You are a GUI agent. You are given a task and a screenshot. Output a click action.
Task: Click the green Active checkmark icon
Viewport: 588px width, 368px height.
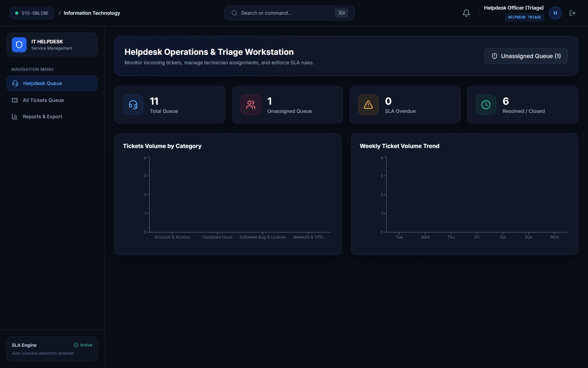pos(76,345)
